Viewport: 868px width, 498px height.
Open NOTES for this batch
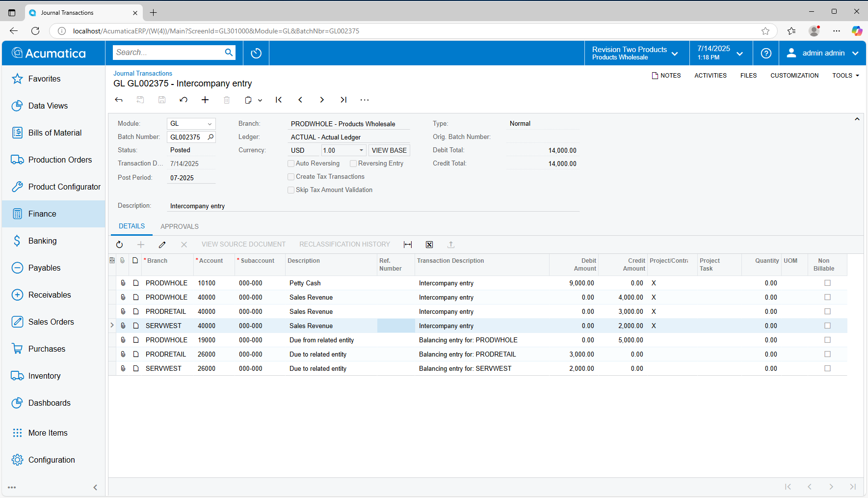point(666,76)
